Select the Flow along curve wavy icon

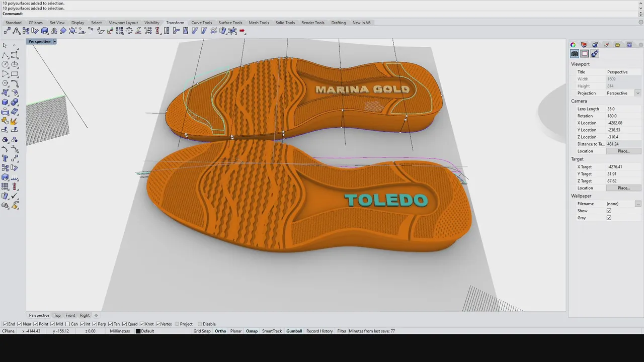[x=213, y=31]
